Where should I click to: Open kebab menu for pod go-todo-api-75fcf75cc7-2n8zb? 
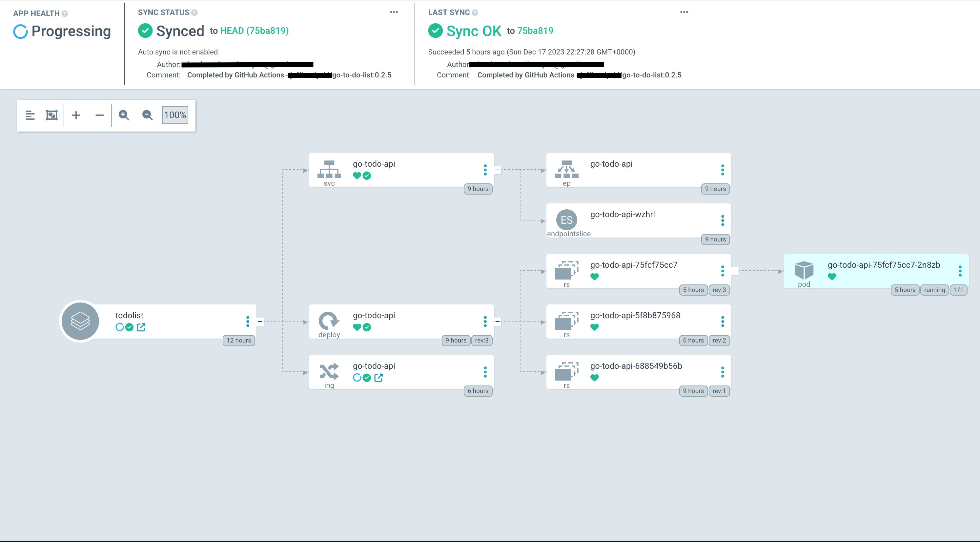[959, 271]
